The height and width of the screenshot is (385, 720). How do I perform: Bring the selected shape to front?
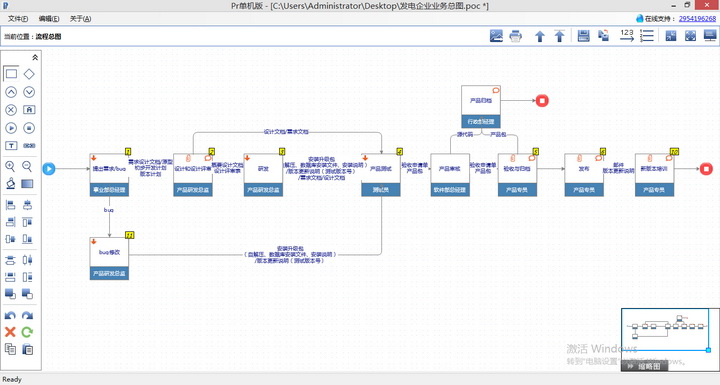click(x=10, y=294)
